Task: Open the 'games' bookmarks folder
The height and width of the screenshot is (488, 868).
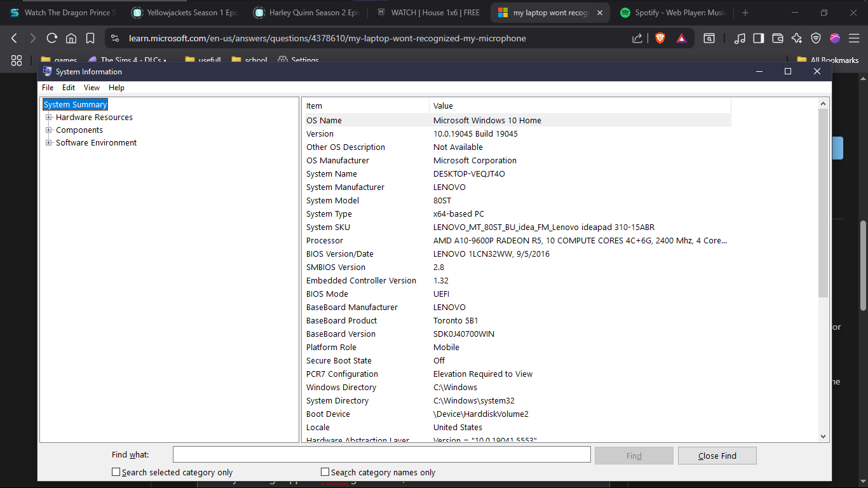Action: (59, 60)
